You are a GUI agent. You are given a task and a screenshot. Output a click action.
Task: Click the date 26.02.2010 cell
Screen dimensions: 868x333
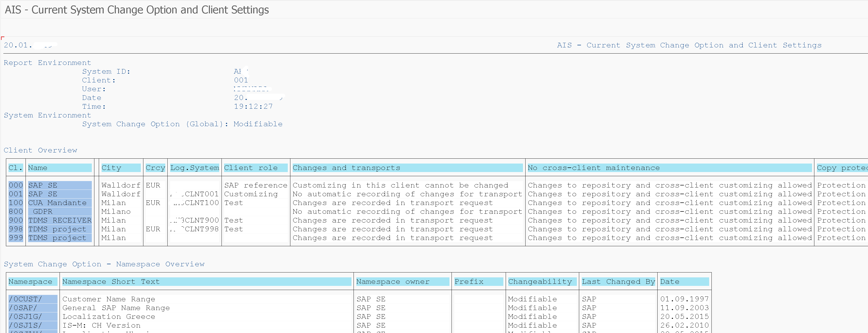tap(685, 325)
